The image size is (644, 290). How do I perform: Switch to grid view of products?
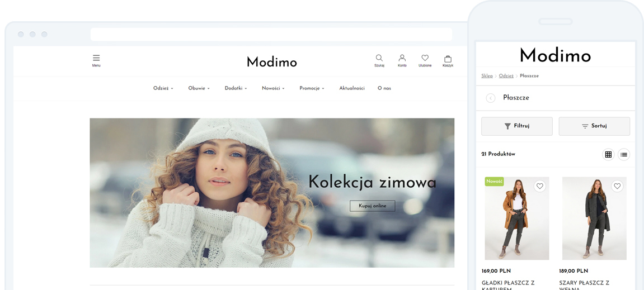point(608,154)
